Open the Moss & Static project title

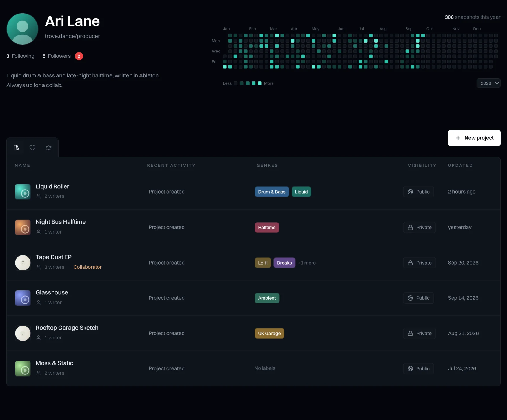tap(54, 363)
